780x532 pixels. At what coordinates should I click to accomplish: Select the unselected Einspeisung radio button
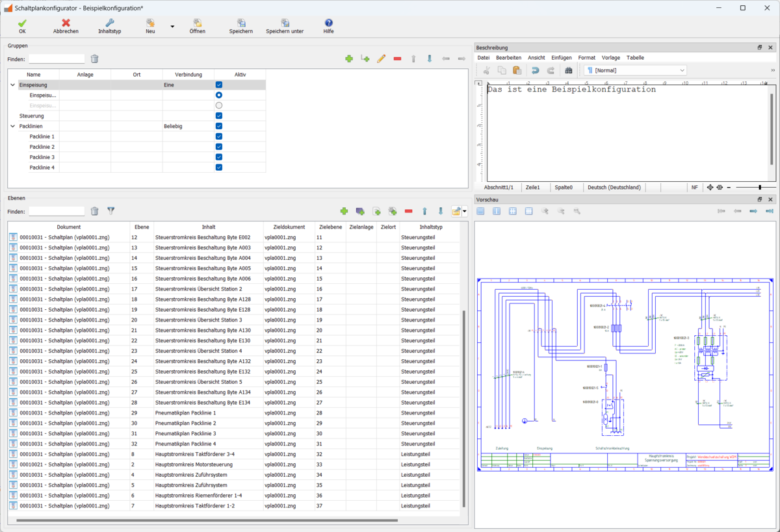tap(219, 105)
